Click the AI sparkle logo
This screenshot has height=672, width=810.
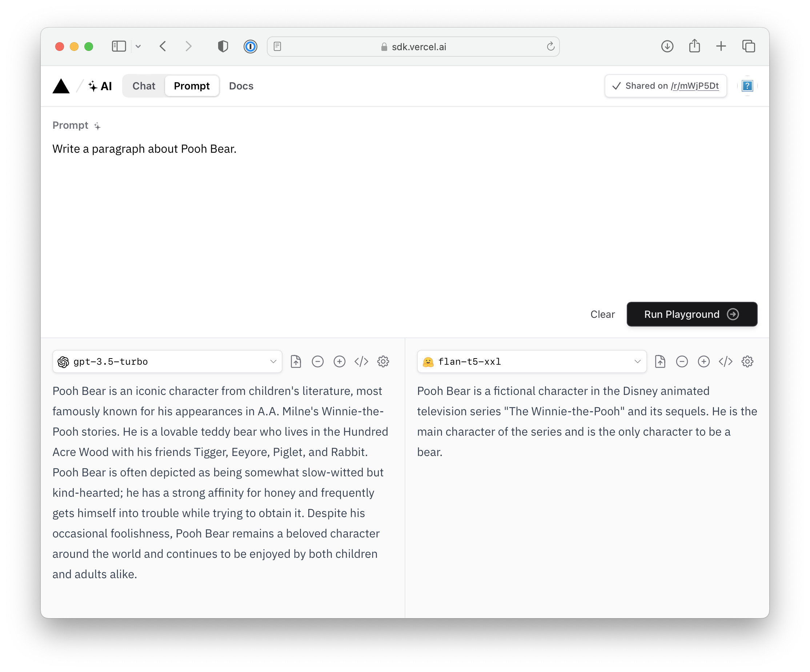(100, 86)
